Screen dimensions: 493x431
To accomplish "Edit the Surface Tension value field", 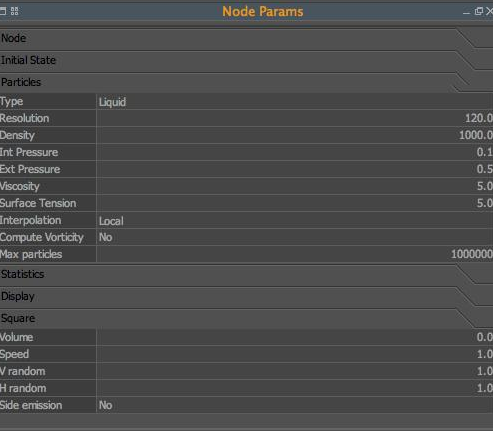I will [295, 203].
